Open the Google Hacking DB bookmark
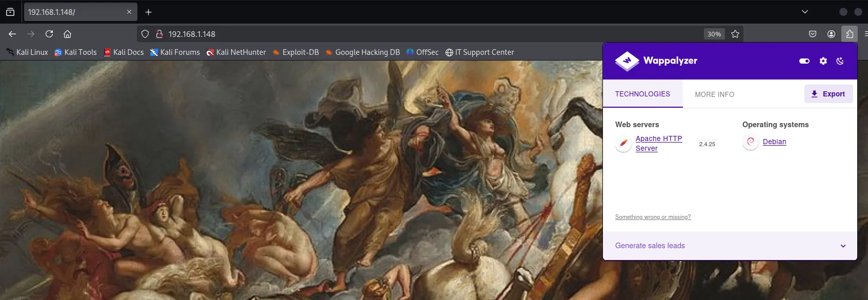 (x=362, y=52)
